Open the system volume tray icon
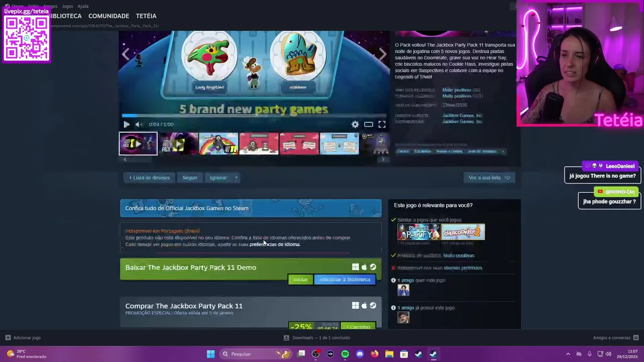This screenshot has width=644, height=362. (608, 354)
